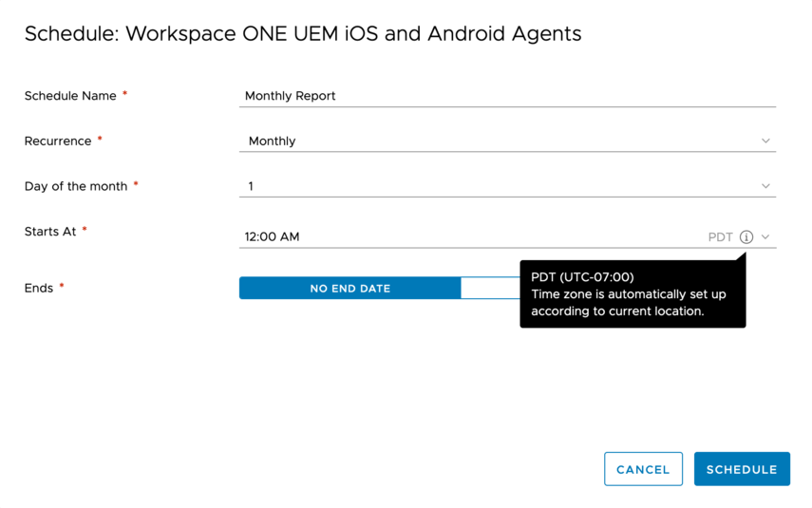
Task: Expand the time zone chevron next to PDT
Action: tap(765, 237)
